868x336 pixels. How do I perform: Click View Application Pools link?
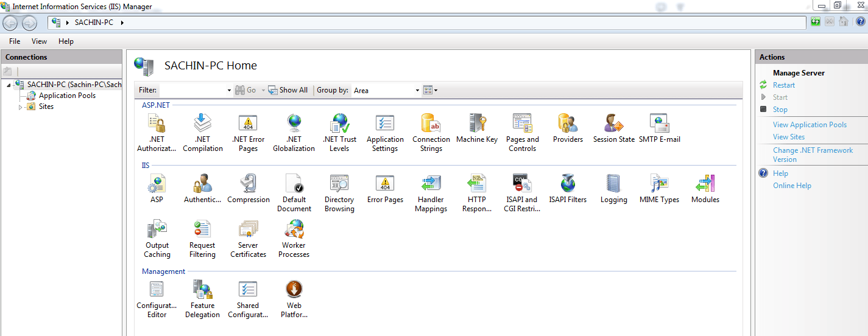point(810,125)
